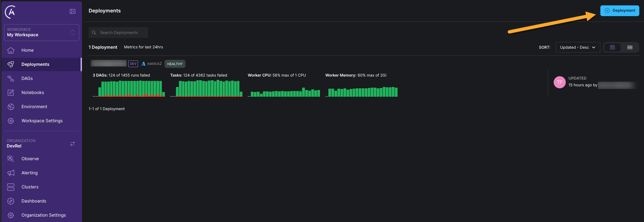Click the Home house icon

point(11,50)
